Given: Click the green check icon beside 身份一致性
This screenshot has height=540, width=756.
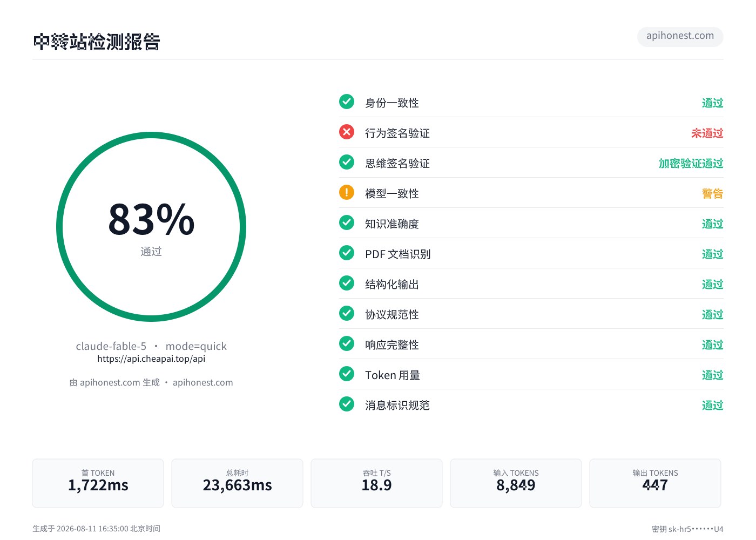Looking at the screenshot, I should coord(347,102).
